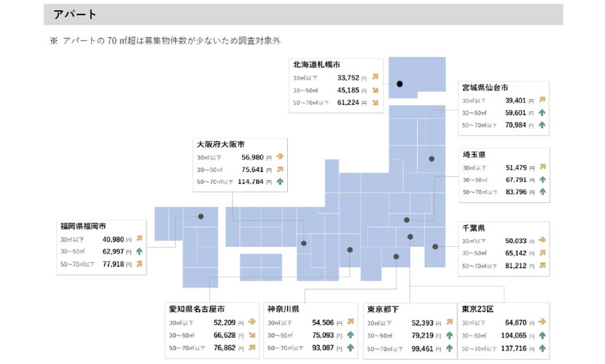This screenshot has width=605, height=364.
Task: Click the value 104,065 in 東京23区 card
Action: (514, 335)
